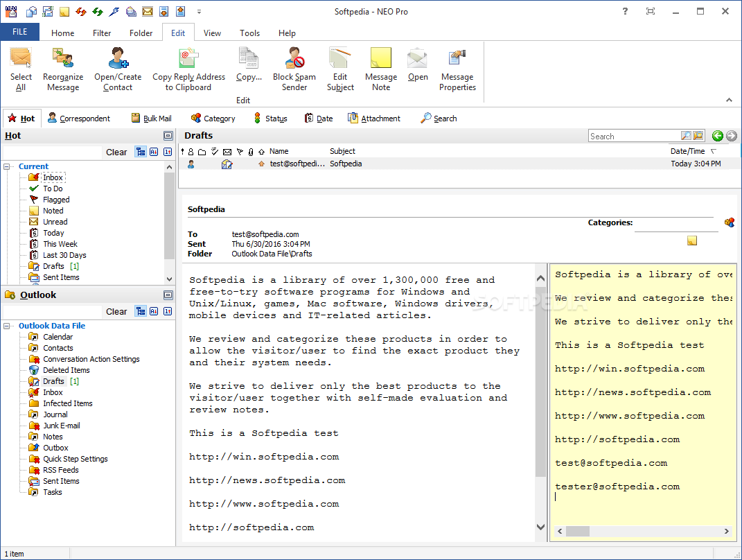Open the Category view
742x560 pixels.
[x=213, y=119]
